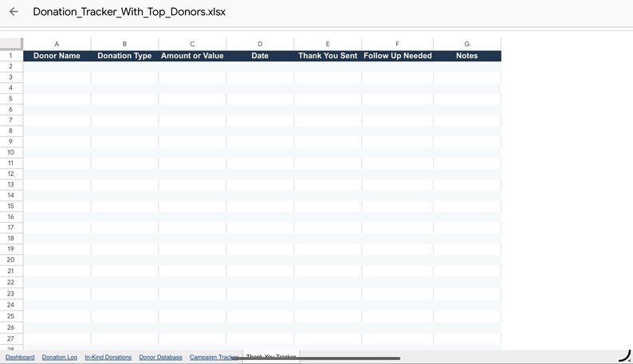The width and height of the screenshot is (633, 364).
Task: Click the file title Donation_Tracker_With_Top_Donors.xlsx
Action: pos(129,12)
